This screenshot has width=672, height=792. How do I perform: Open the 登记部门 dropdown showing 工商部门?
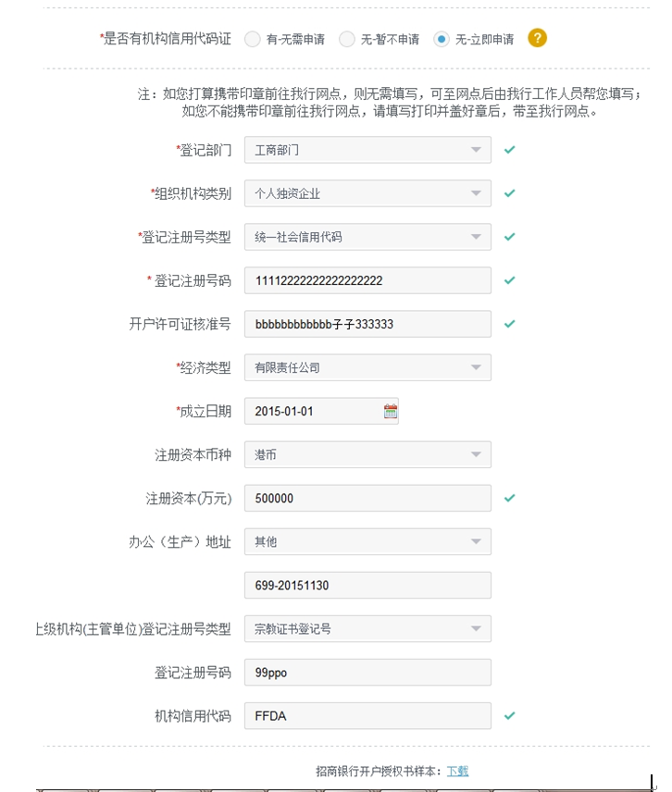click(x=367, y=150)
